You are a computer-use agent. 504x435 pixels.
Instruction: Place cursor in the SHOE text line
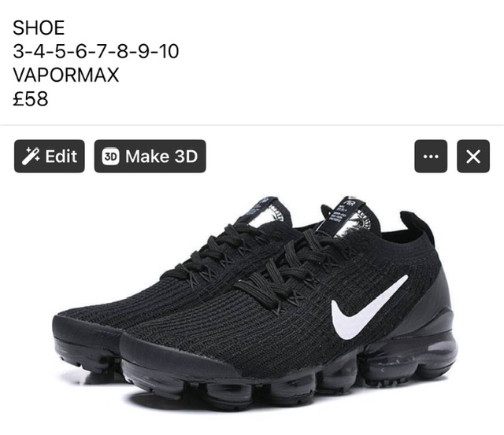point(39,28)
